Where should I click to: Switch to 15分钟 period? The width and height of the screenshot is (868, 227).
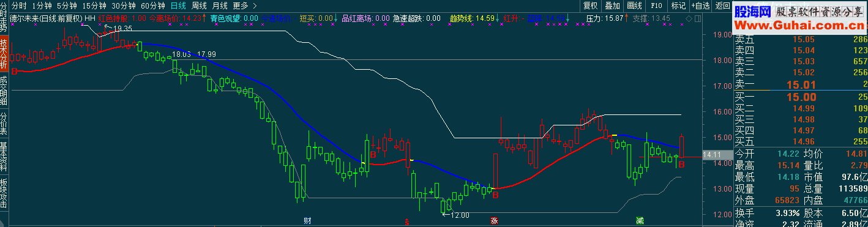(x=94, y=6)
